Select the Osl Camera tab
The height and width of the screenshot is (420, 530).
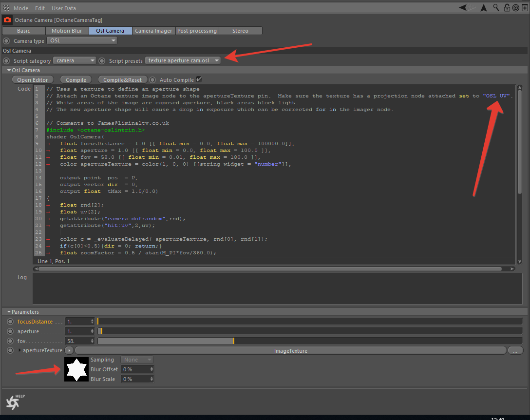coord(110,31)
